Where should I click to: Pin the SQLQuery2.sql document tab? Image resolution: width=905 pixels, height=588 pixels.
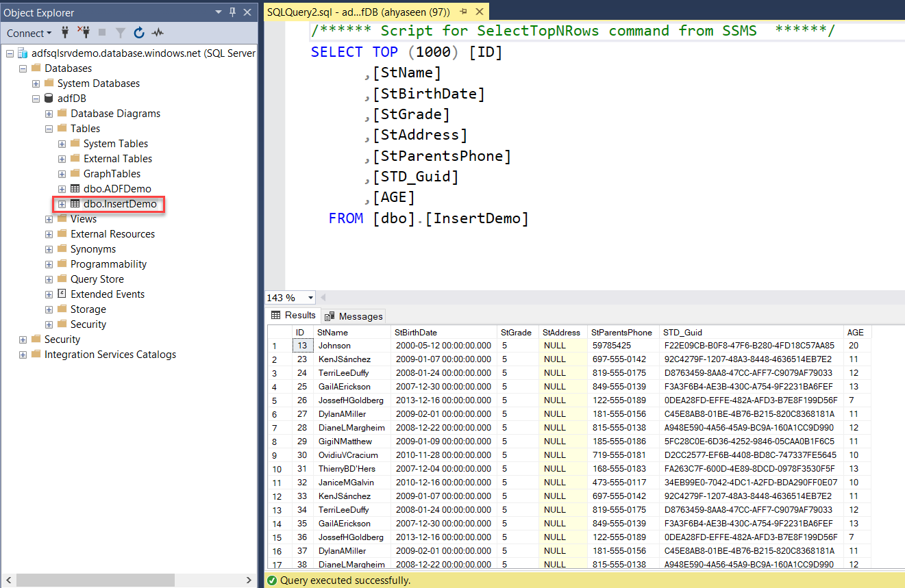462,12
